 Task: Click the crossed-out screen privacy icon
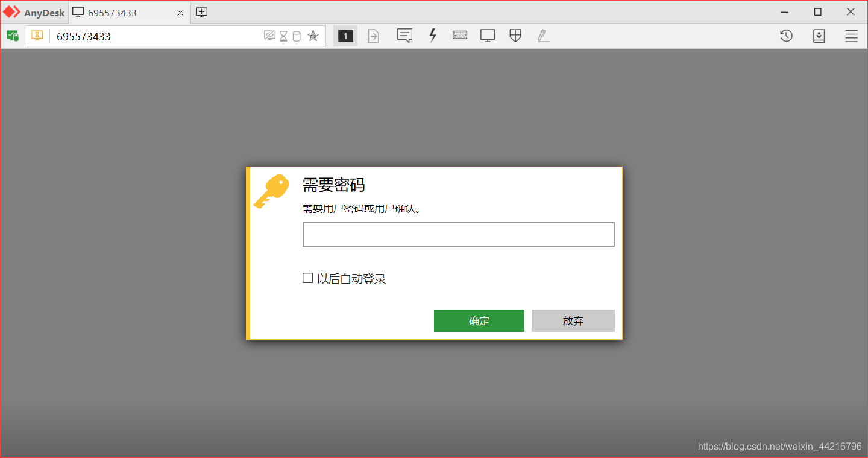pos(269,36)
